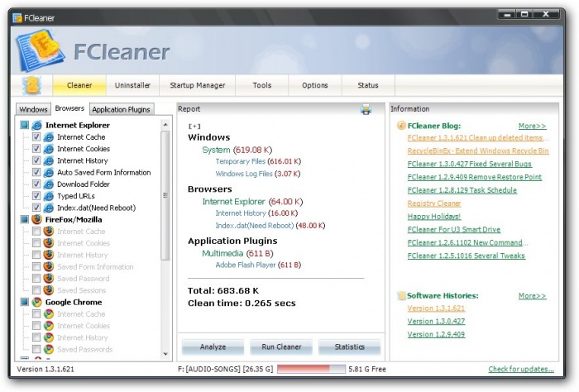Click the IE icon beside Internet Cache
Image resolution: width=579 pixels, height=392 pixels.
tap(48, 137)
